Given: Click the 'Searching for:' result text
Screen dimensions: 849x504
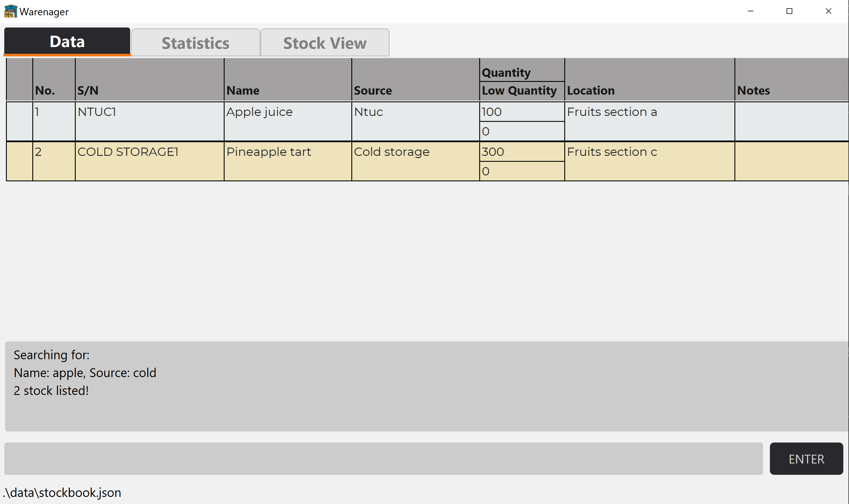Looking at the screenshot, I should (x=51, y=355).
